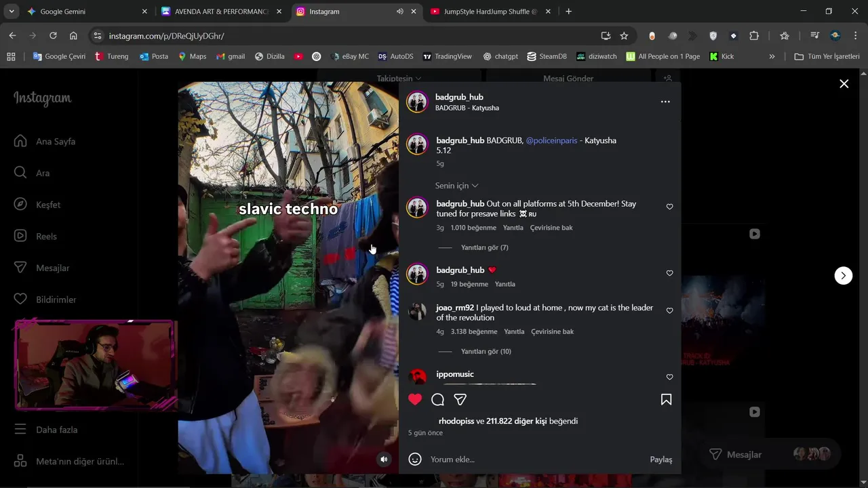868x488 pixels.
Task: Click Paylaş to post comment
Action: [x=661, y=459]
